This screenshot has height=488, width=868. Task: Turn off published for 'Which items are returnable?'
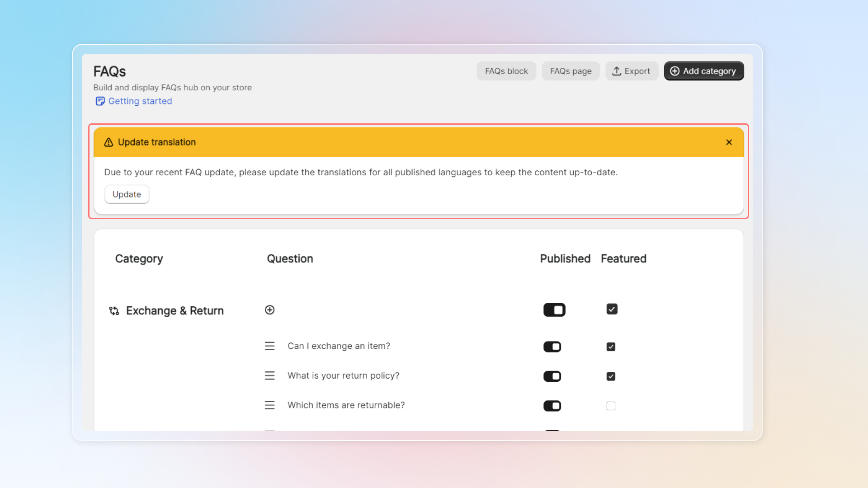click(552, 406)
